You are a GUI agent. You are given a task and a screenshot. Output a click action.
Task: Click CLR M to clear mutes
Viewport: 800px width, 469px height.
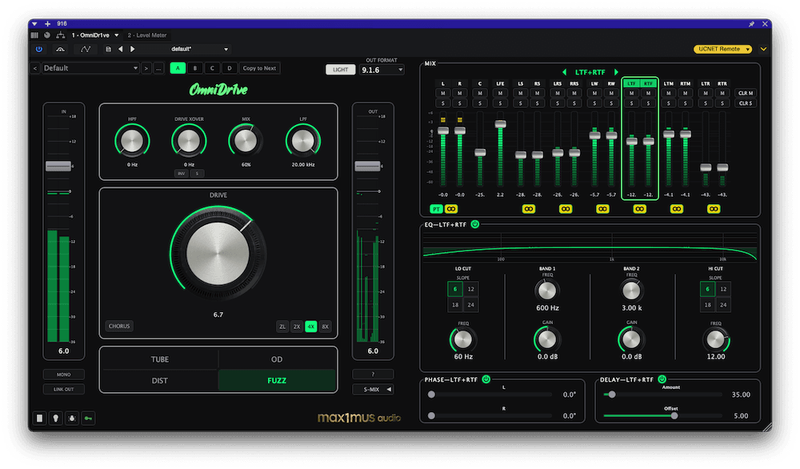[x=745, y=93]
